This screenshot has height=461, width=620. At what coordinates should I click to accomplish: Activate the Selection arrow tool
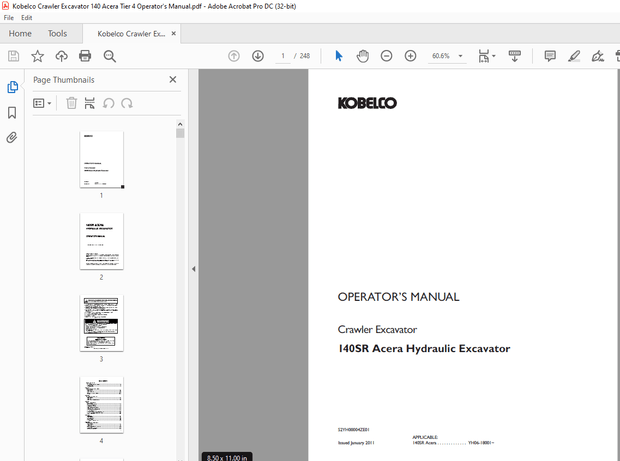click(339, 56)
